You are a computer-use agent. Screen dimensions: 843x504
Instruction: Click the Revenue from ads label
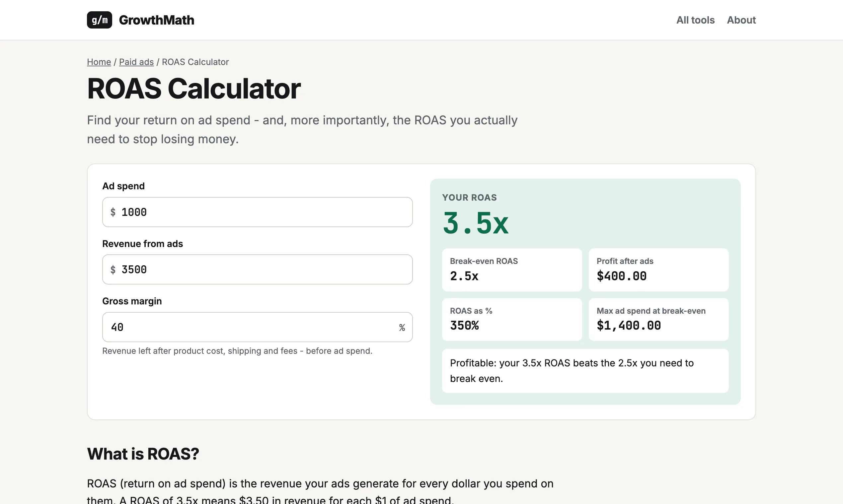click(142, 243)
